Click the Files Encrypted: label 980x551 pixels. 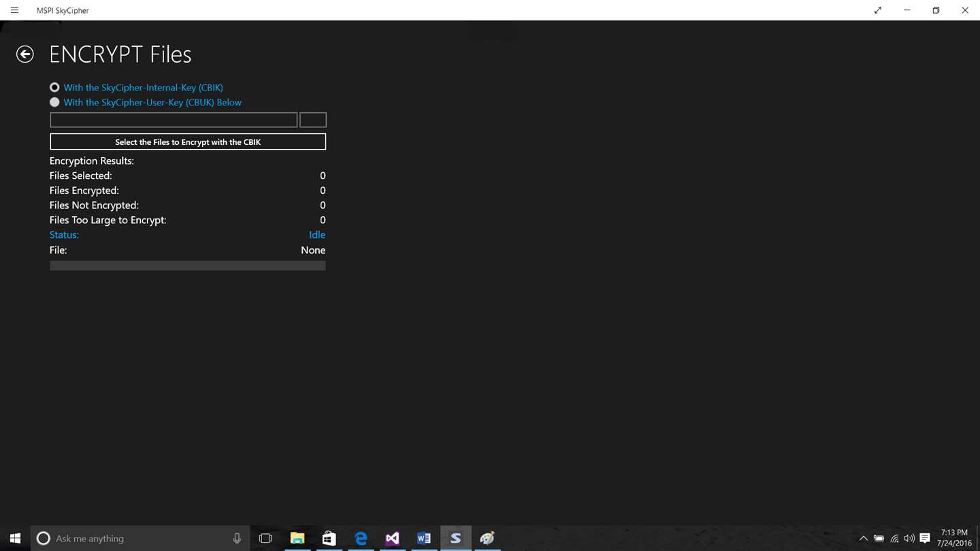tap(84, 190)
